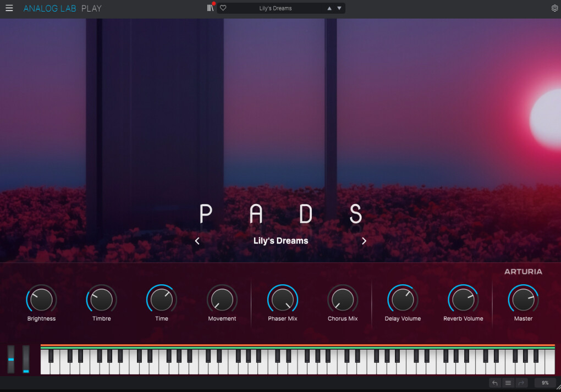Open the preset library browser icon
The width and height of the screenshot is (561, 392).
[x=210, y=8]
